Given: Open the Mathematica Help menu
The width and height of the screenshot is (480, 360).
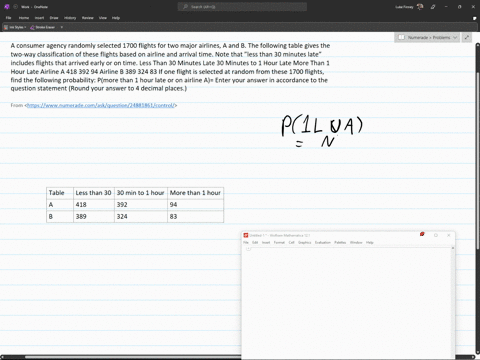Looking at the screenshot, I should point(370,243).
